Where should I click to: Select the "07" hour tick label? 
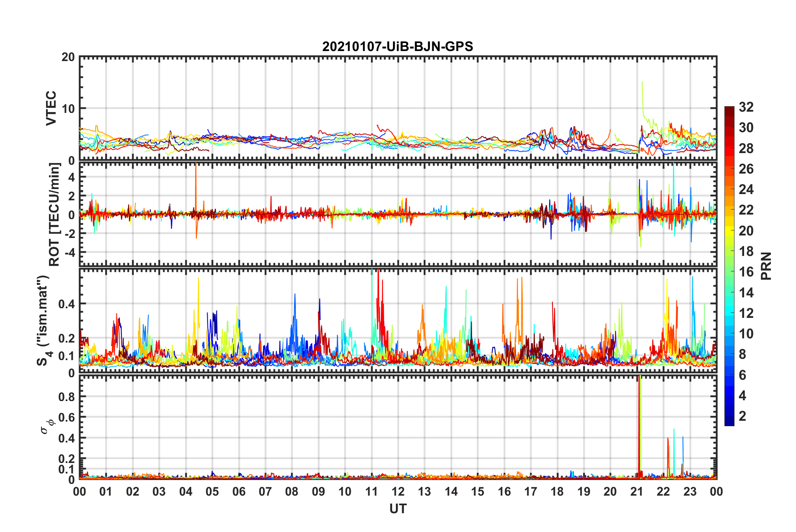[x=265, y=491]
